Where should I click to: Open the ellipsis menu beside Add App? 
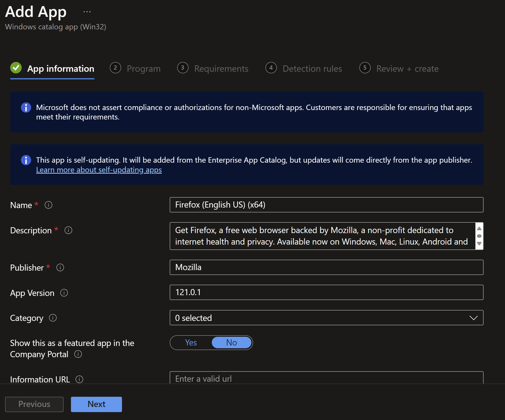point(87,12)
